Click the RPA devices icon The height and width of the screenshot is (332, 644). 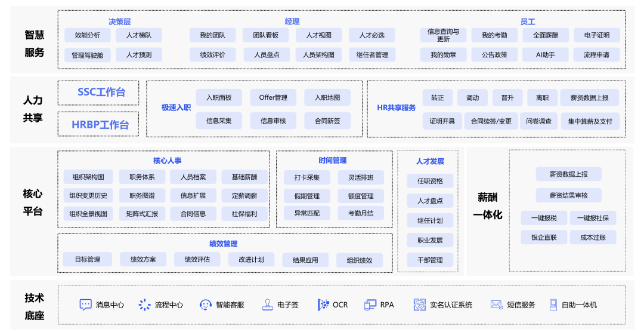(371, 305)
